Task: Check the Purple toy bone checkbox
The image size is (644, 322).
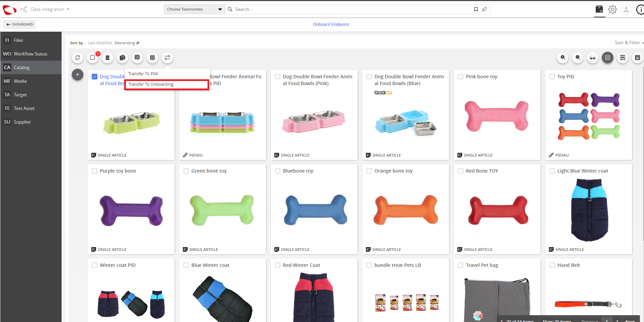Action: click(95, 171)
